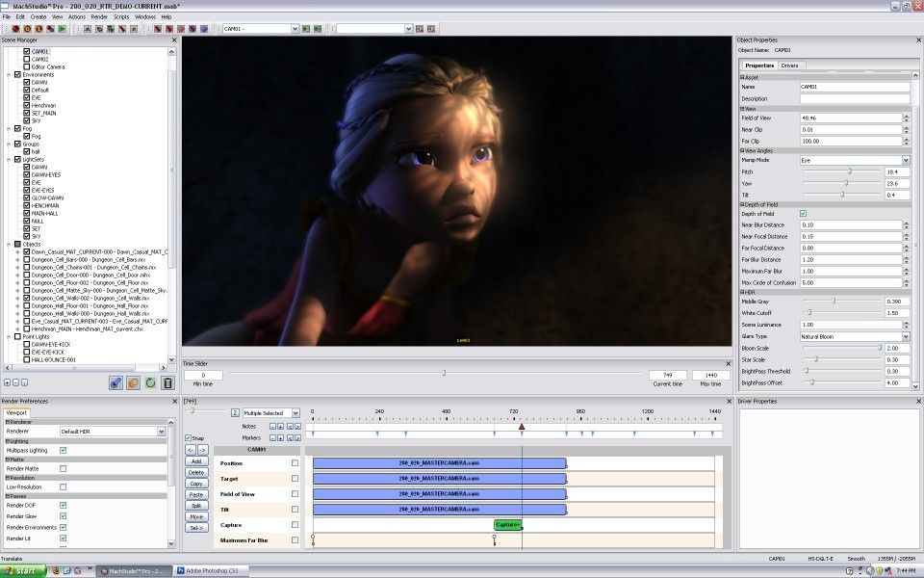
Task: Click the yellow palette icon in Scene Manager footer
Action: pyautogui.click(x=132, y=384)
